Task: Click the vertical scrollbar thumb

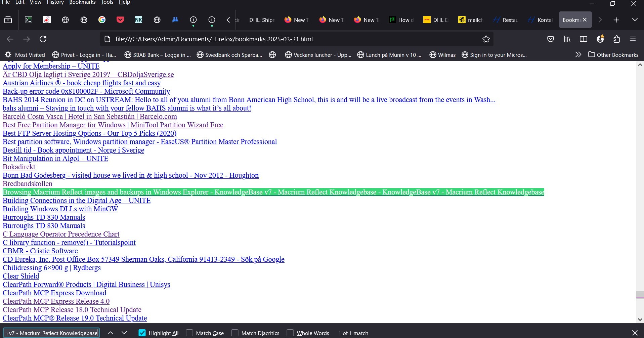Action: coord(640,295)
